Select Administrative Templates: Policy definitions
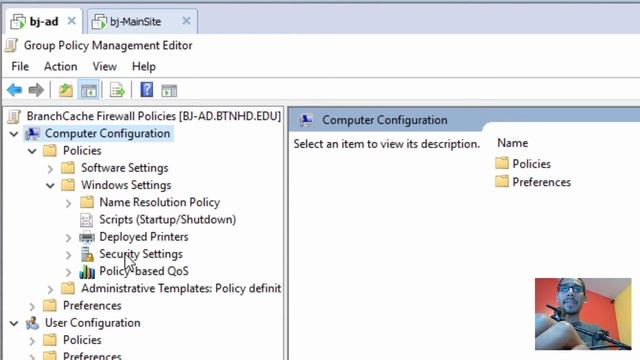 pos(181,289)
